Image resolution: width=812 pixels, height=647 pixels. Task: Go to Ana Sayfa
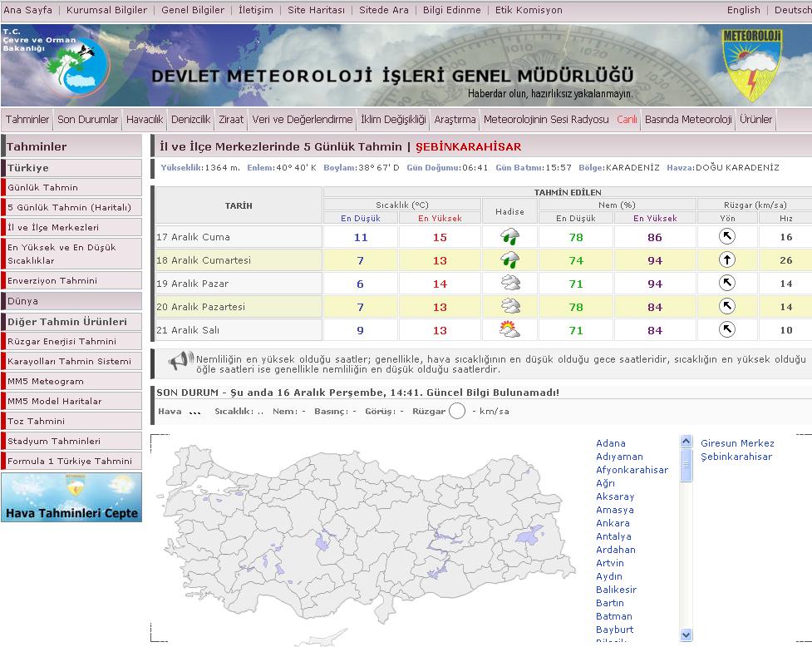28,10
